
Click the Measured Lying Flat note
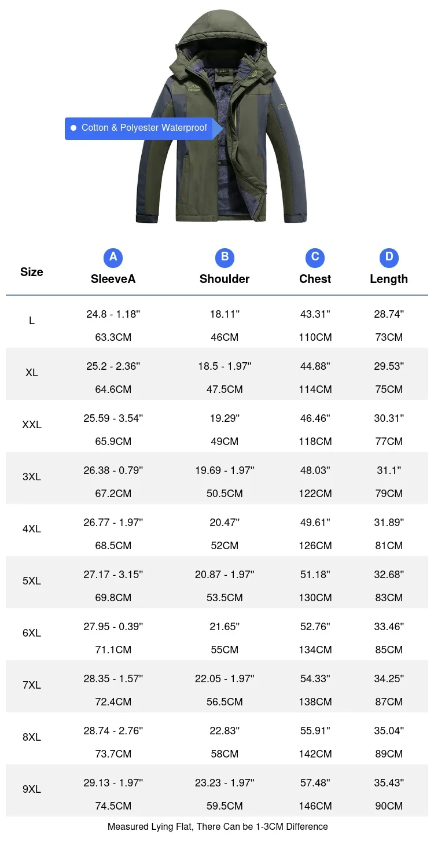218,827
